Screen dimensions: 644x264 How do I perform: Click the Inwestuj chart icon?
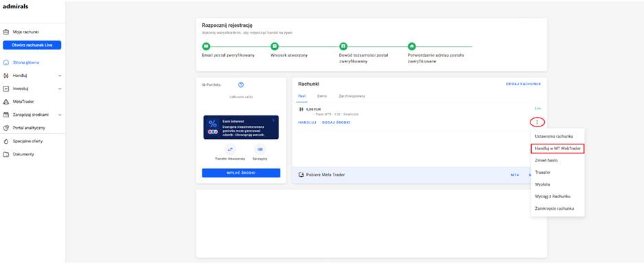point(6,88)
